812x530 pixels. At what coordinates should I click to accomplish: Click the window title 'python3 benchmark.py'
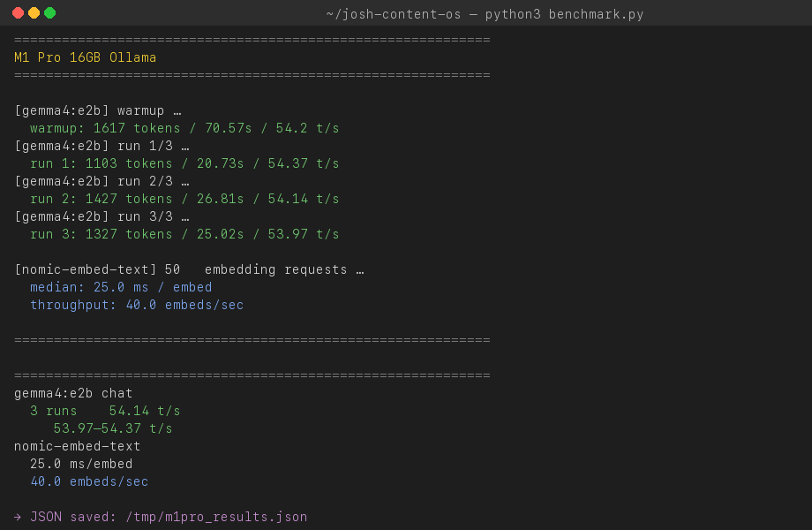click(565, 14)
